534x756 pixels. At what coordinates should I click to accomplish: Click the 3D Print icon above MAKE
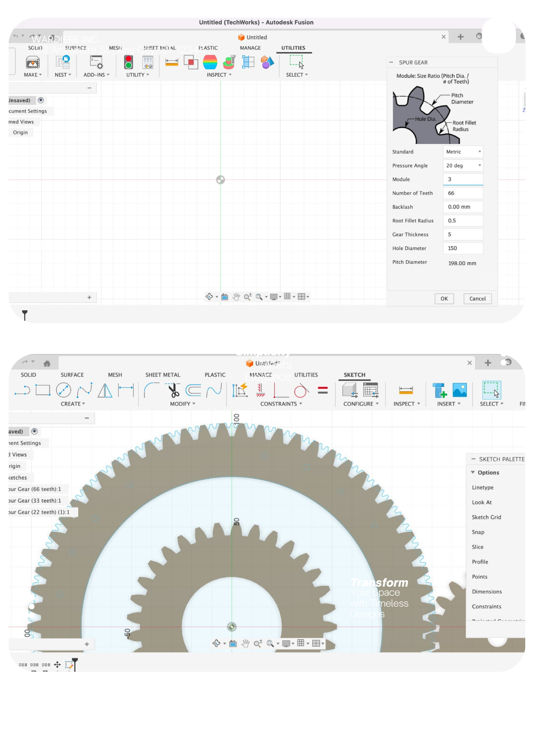coord(32,62)
